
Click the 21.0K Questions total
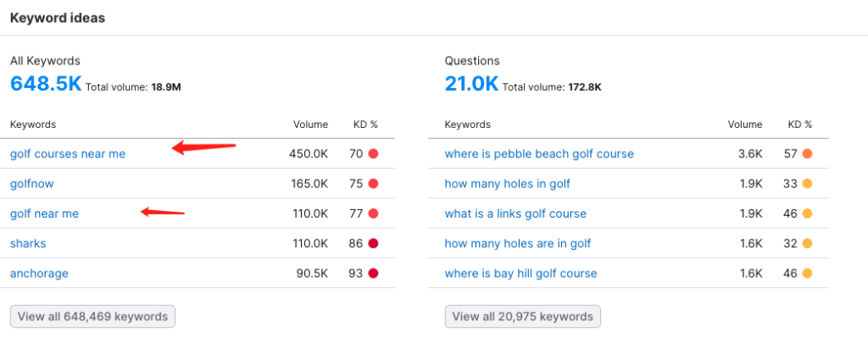(471, 84)
